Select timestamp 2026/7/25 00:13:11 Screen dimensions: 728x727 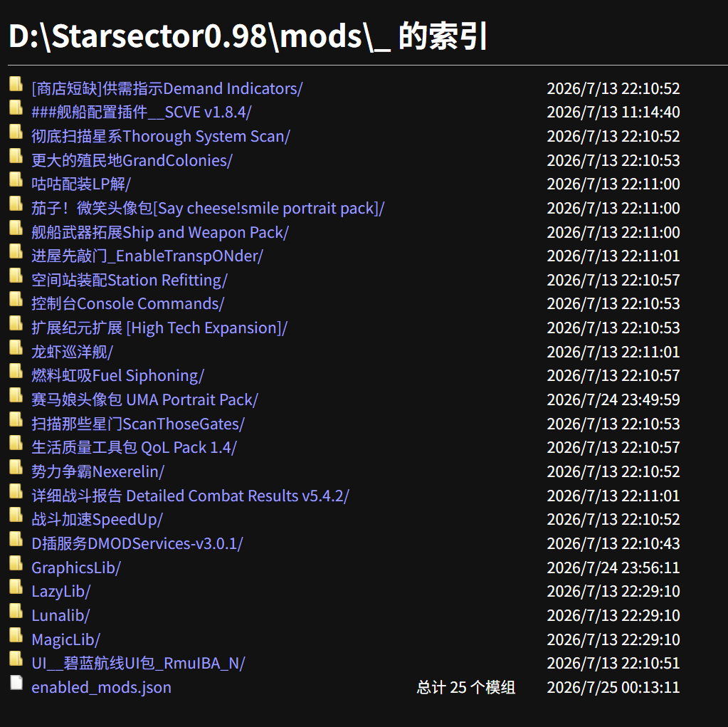click(613, 688)
